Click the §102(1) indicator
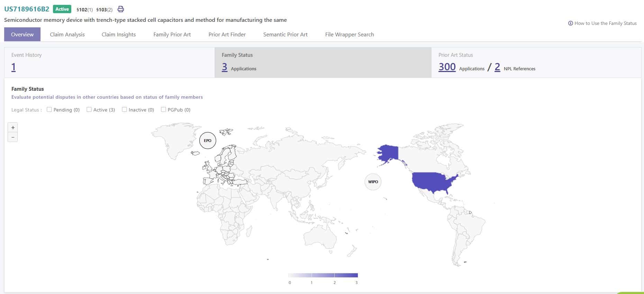The height and width of the screenshot is (294, 644). 84,10
